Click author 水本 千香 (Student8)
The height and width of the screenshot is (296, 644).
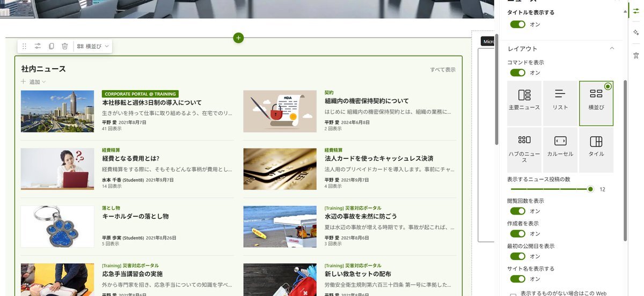pyautogui.click(x=123, y=180)
